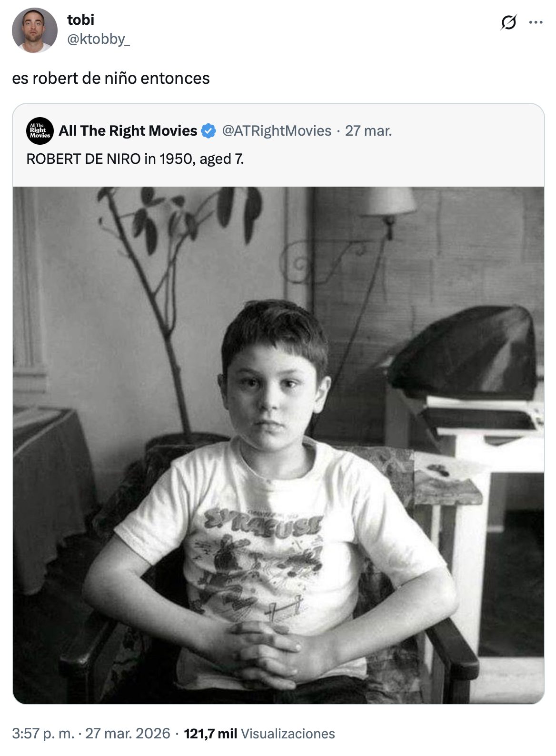Click the All The Right Movies logo avatar
556x756 pixels.
tap(40, 130)
